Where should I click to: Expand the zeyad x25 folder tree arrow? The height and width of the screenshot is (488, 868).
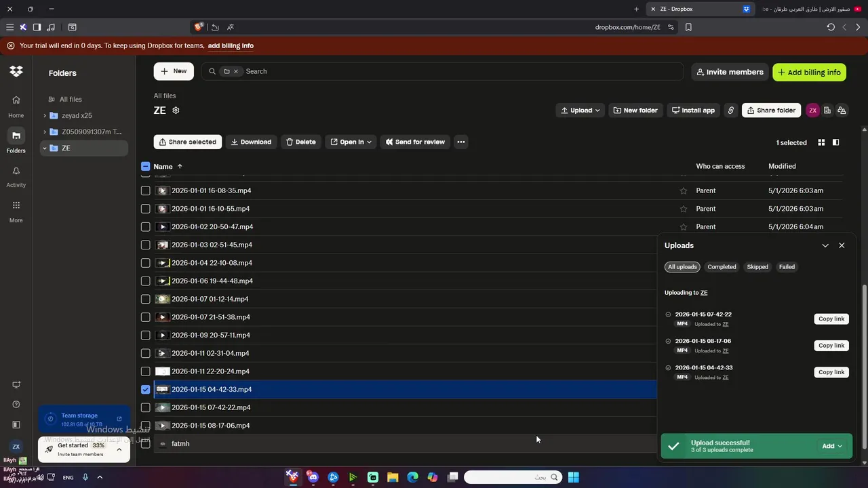(x=45, y=116)
